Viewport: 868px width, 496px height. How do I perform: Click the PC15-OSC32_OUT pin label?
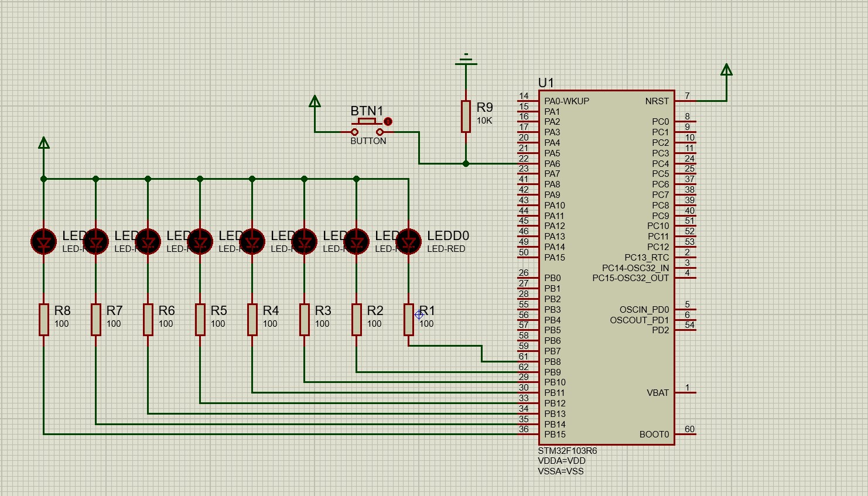(631, 278)
